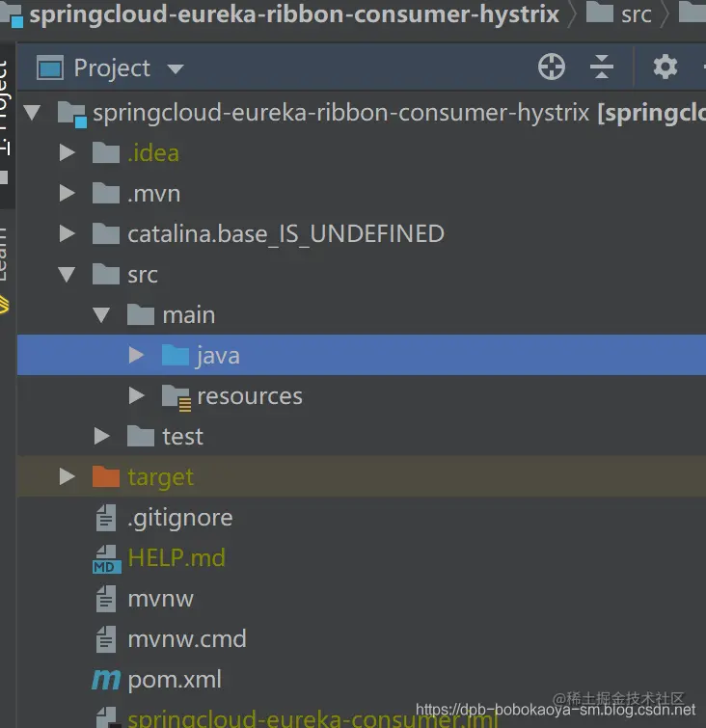Click the root module folder icon in tree
This screenshot has height=728, width=706.
(x=72, y=114)
